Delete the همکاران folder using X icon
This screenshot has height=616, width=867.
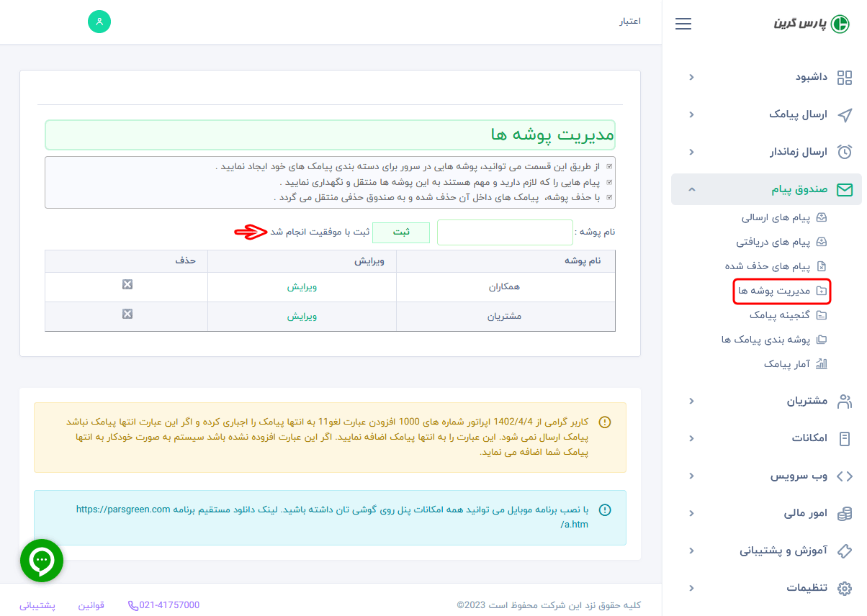point(127,285)
